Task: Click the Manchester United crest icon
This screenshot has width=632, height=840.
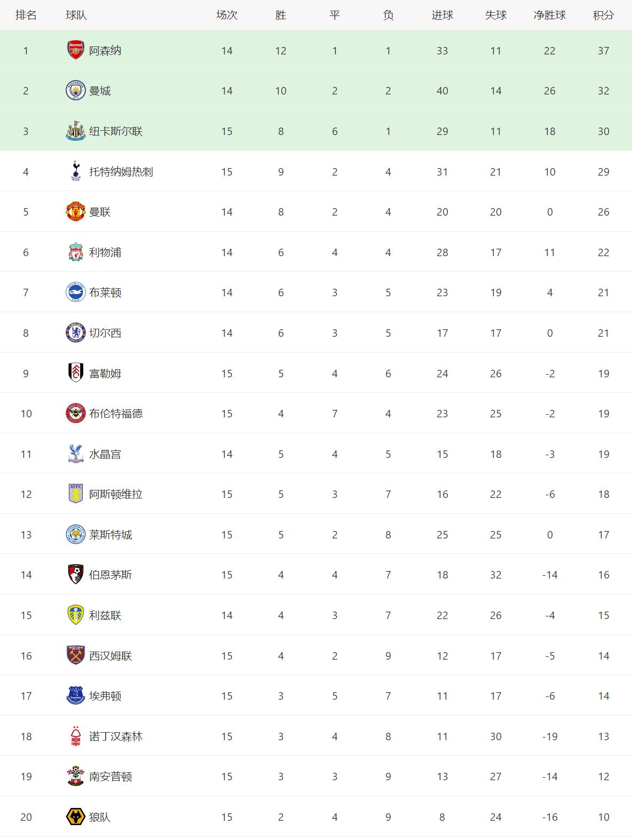Action: point(75,212)
